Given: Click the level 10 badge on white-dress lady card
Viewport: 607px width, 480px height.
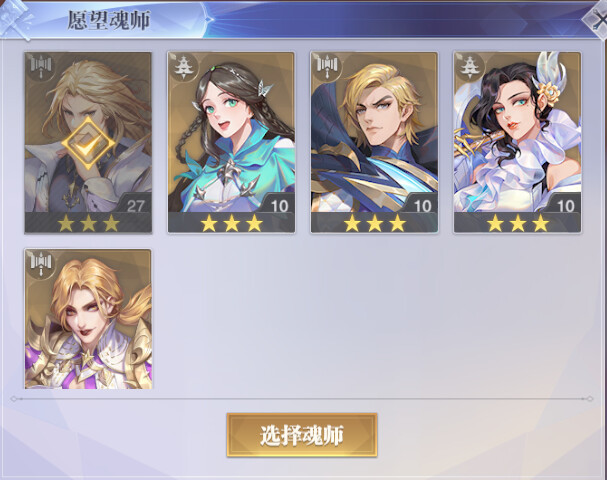Looking at the screenshot, I should (565, 205).
